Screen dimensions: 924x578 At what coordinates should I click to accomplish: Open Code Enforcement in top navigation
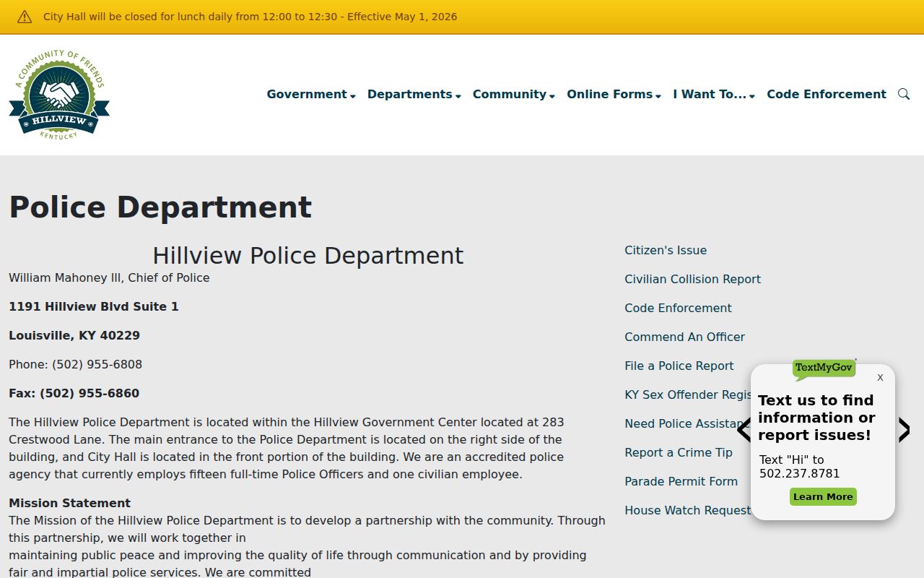pos(827,94)
